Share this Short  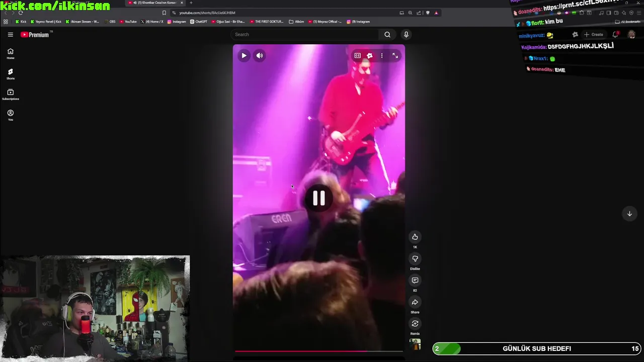(415, 302)
